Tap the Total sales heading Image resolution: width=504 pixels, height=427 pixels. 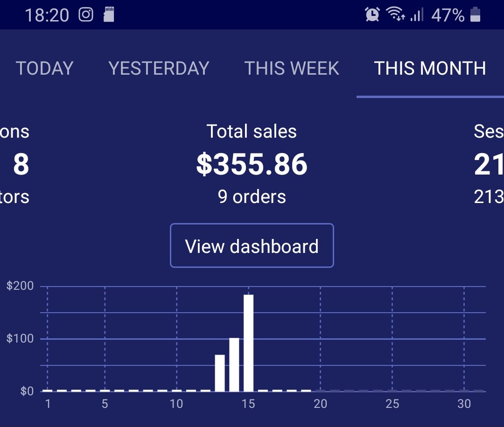[252, 132]
